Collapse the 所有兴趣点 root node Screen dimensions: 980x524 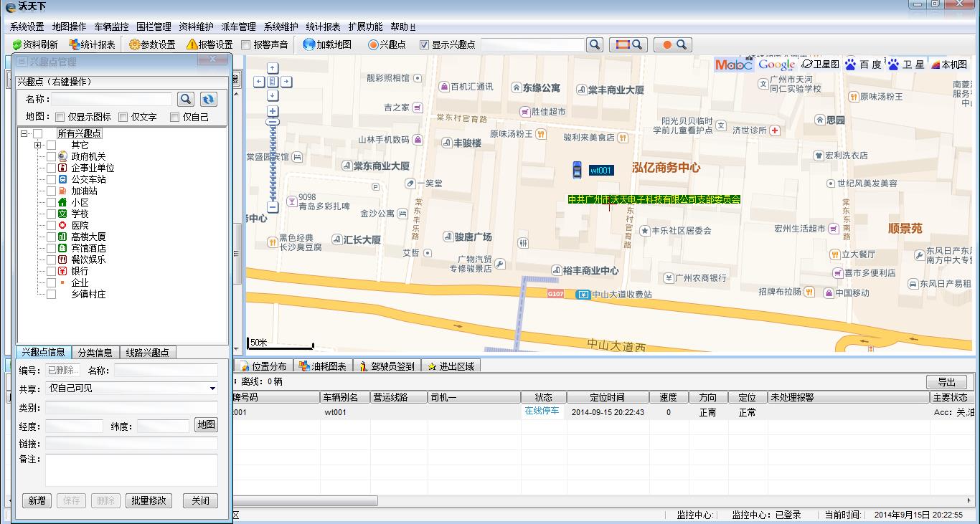point(24,134)
